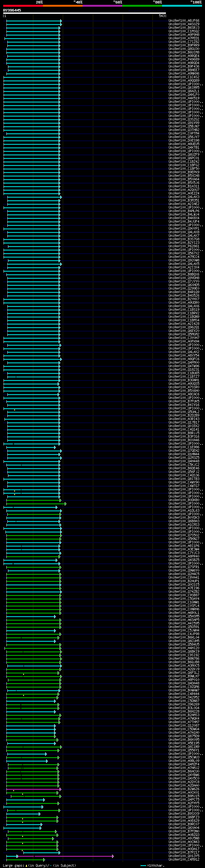Select hit label UniRef100_A7EI96
205x868 pixels.
[x=184, y=588]
